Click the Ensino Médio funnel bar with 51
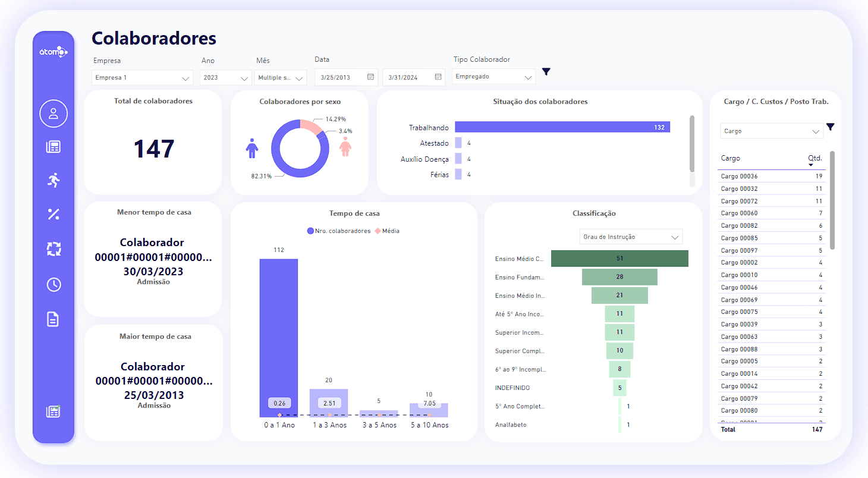This screenshot has width=868, height=478. (x=619, y=259)
